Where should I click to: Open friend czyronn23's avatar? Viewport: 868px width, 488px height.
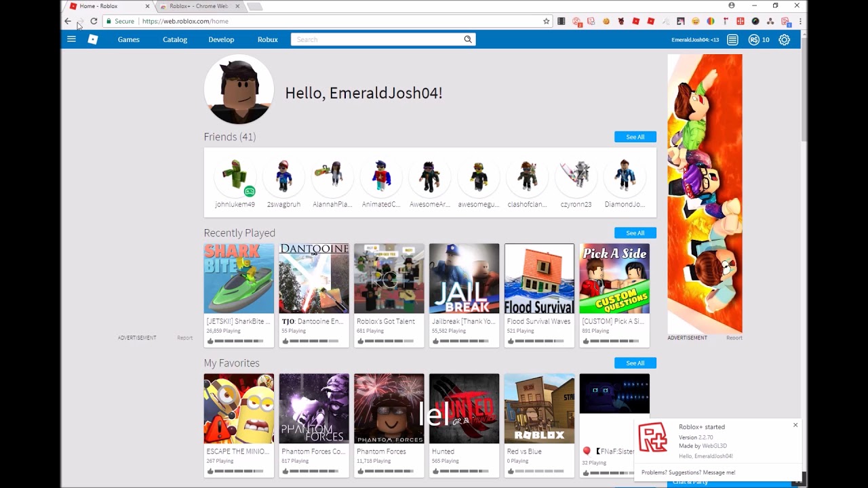click(x=576, y=176)
